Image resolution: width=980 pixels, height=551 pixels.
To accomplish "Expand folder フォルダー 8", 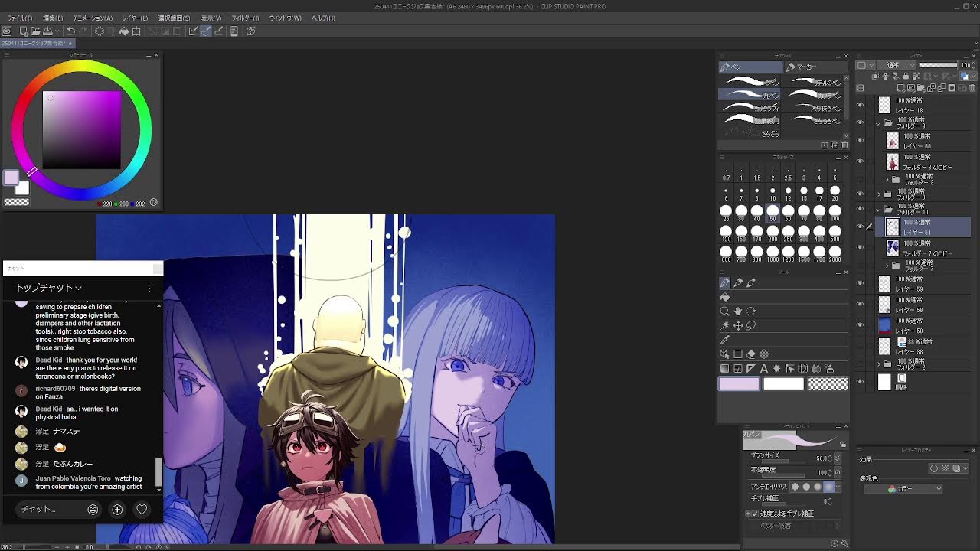I will coord(879,194).
